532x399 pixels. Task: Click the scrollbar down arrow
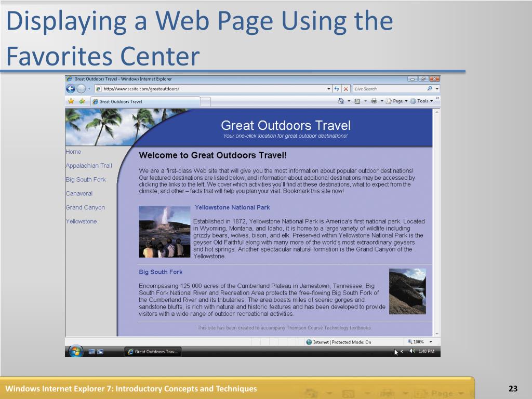coord(436,334)
